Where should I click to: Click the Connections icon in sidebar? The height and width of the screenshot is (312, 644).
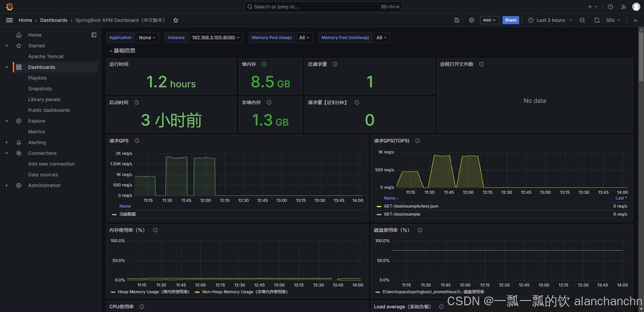tap(19, 153)
